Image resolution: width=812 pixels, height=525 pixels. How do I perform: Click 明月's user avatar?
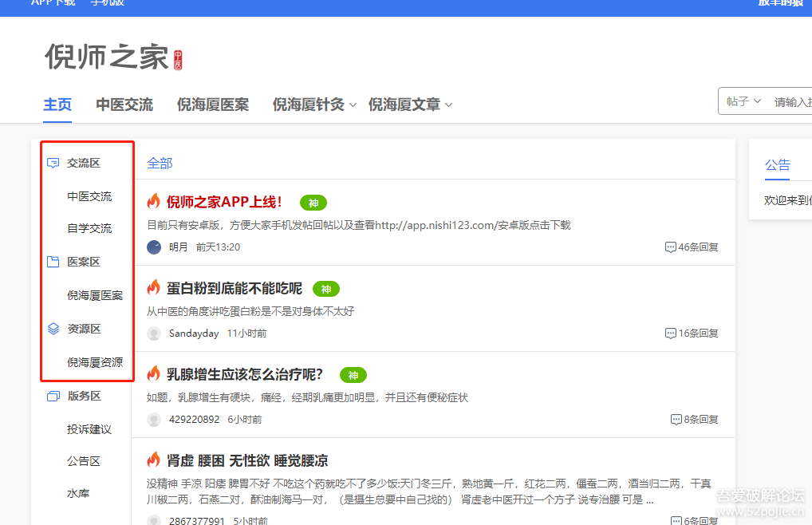coord(154,247)
